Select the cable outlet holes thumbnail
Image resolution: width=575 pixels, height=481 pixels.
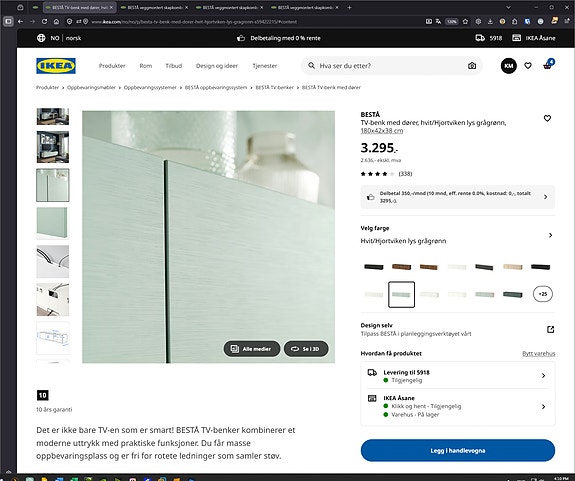(x=53, y=300)
